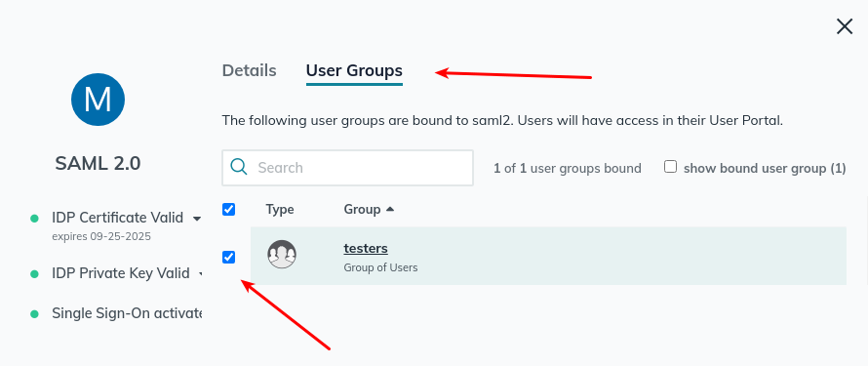Expand IDP Certificate Valid dropdown
The width and height of the screenshot is (868, 366).
pos(196,219)
